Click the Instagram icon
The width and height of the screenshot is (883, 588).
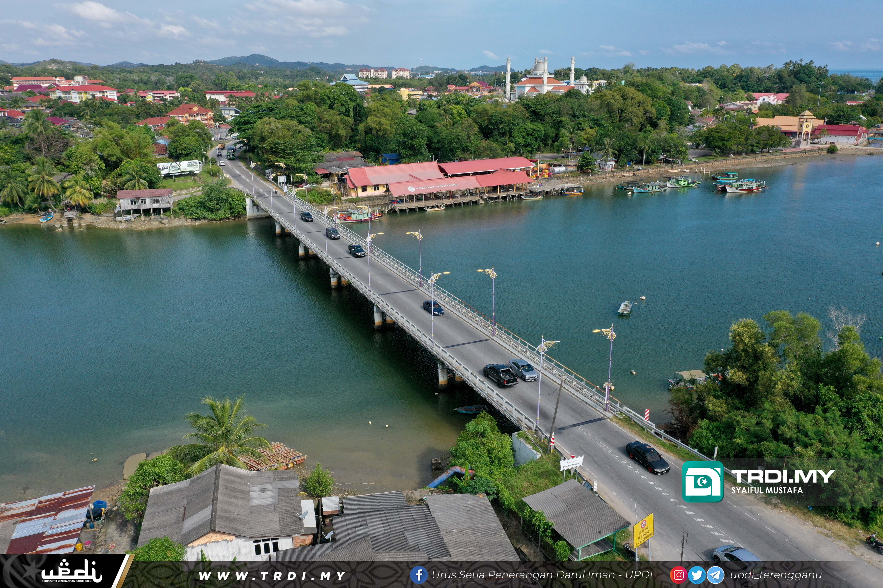click(678, 575)
